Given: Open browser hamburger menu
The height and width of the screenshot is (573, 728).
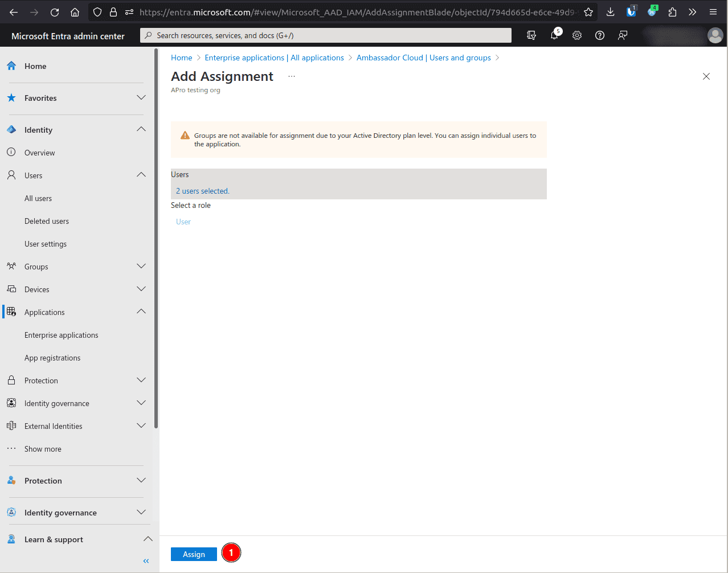Looking at the screenshot, I should coord(713,12).
